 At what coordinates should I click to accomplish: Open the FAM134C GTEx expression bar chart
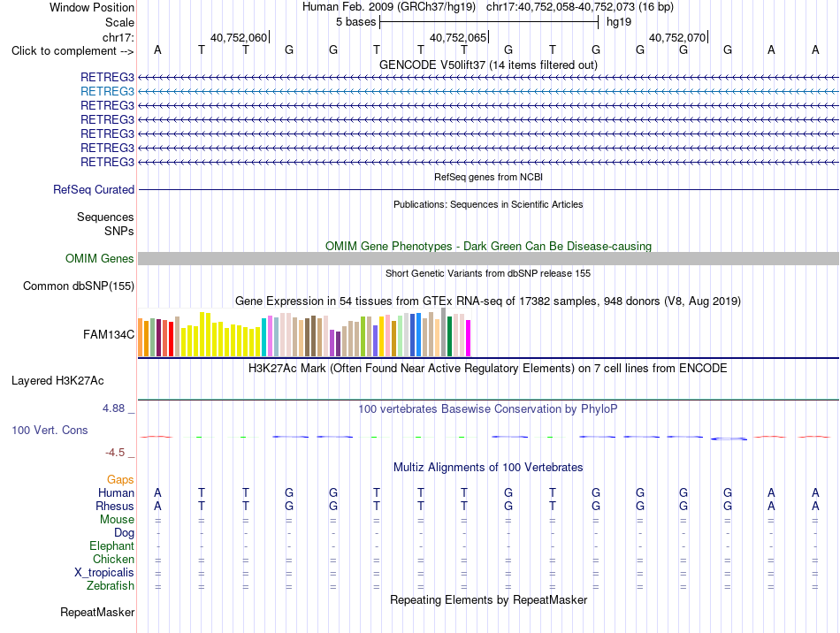[x=304, y=332]
